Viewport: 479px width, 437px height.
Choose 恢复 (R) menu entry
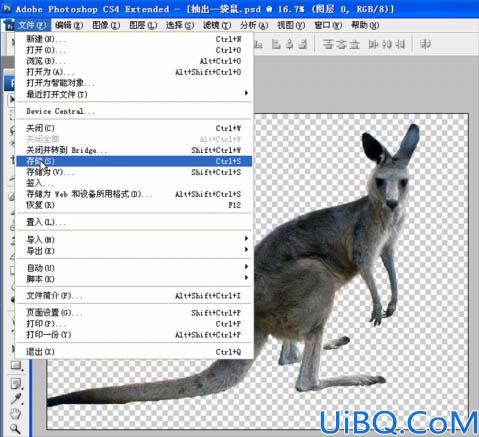click(134, 205)
